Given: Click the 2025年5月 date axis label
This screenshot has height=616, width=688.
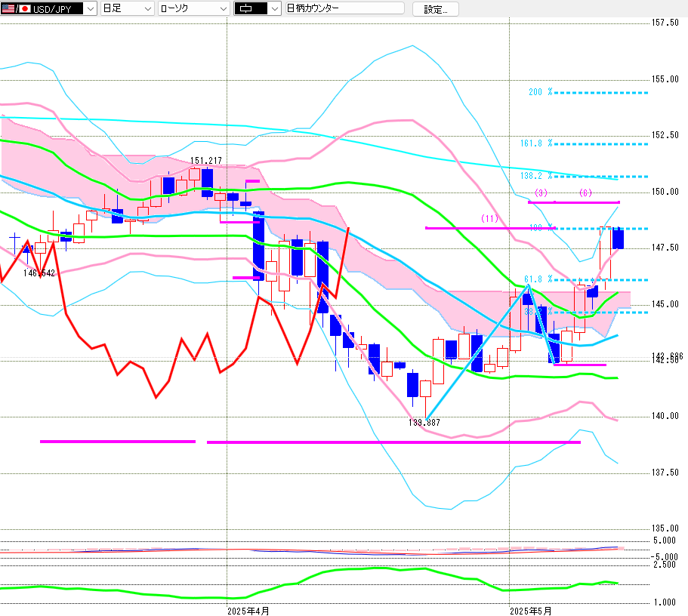Looking at the screenshot, I should [x=531, y=611].
